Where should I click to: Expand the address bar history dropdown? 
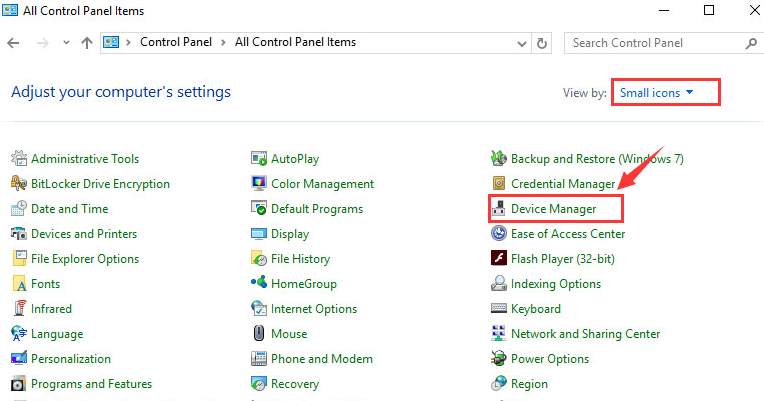click(x=521, y=43)
